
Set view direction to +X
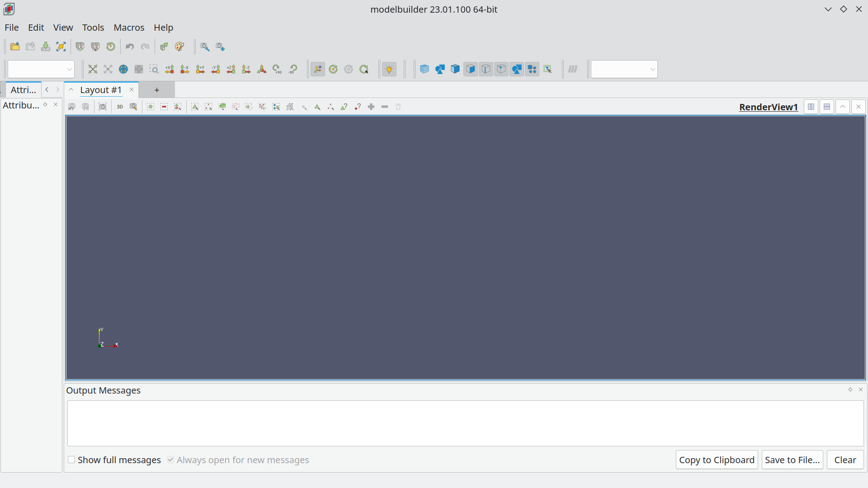pos(170,69)
